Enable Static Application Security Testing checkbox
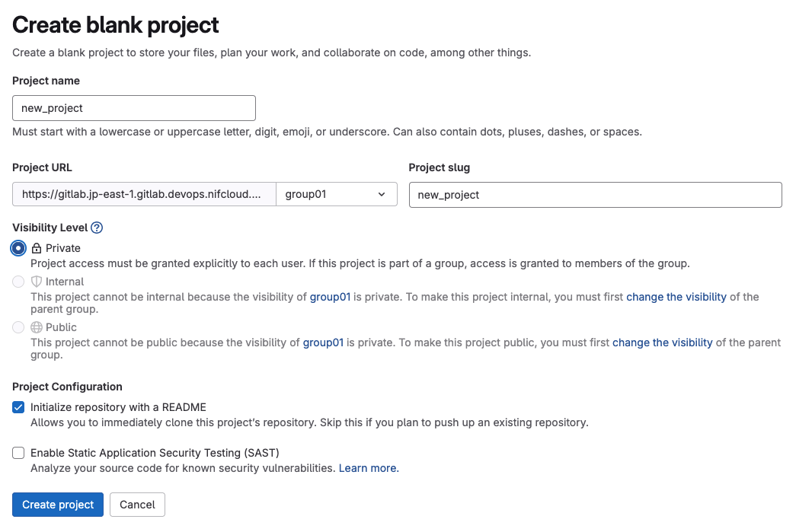This screenshot has width=796, height=532. pos(18,453)
